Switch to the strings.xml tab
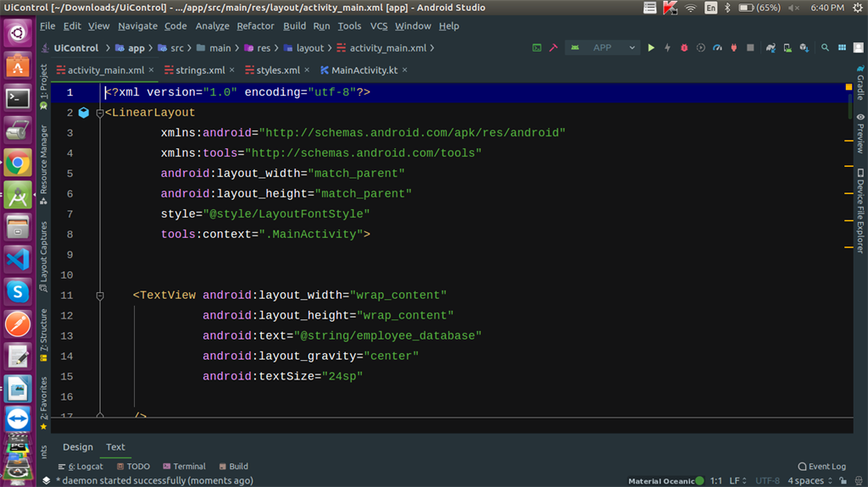The height and width of the screenshot is (487, 868). pyautogui.click(x=200, y=70)
